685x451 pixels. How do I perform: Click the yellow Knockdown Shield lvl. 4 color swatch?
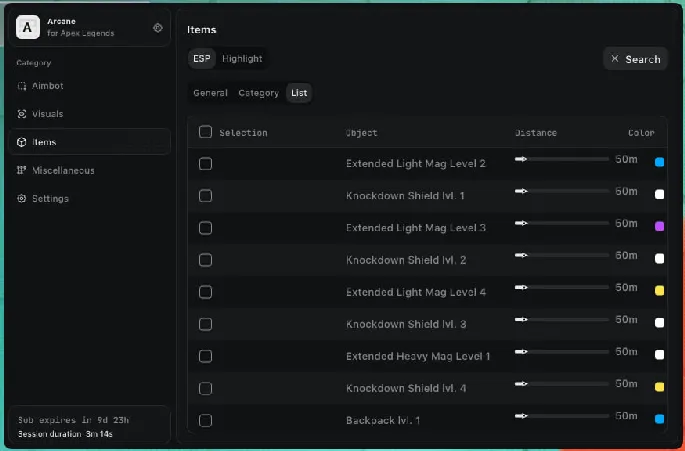tap(659, 386)
